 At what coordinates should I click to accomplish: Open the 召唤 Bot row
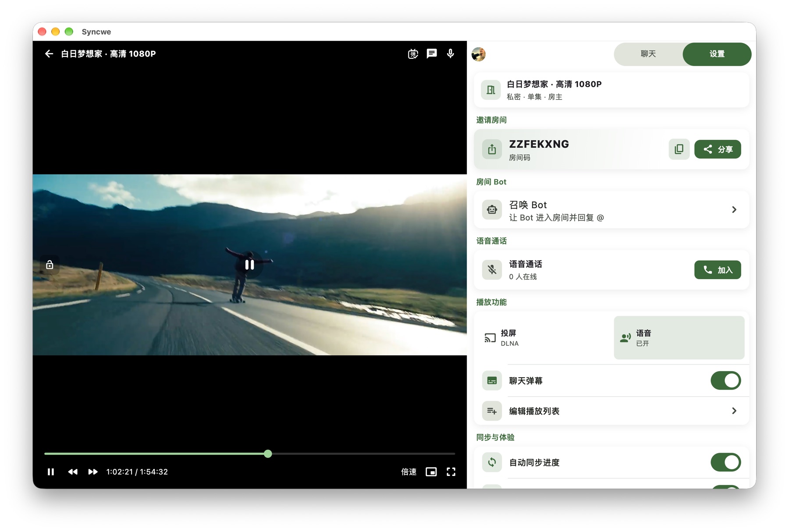[x=611, y=210]
